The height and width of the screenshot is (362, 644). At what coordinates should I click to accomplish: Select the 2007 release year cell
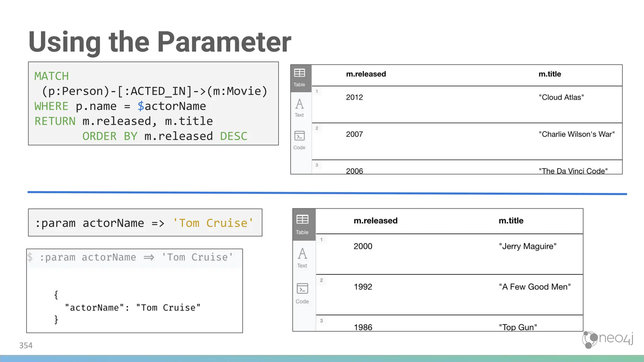(x=354, y=134)
